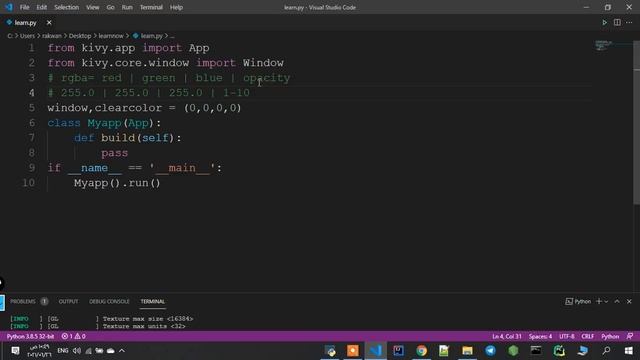640x360 pixels.
Task: Change indentation via Spaces: 4
Action: pos(540,337)
